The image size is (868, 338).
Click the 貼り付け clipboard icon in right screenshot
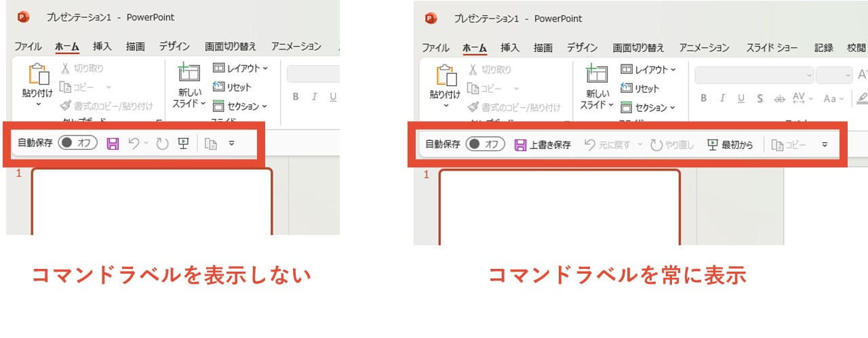pyautogui.click(x=445, y=75)
